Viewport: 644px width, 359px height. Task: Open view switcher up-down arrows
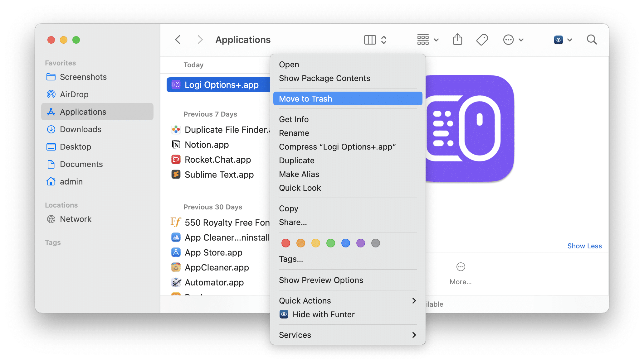[384, 40]
